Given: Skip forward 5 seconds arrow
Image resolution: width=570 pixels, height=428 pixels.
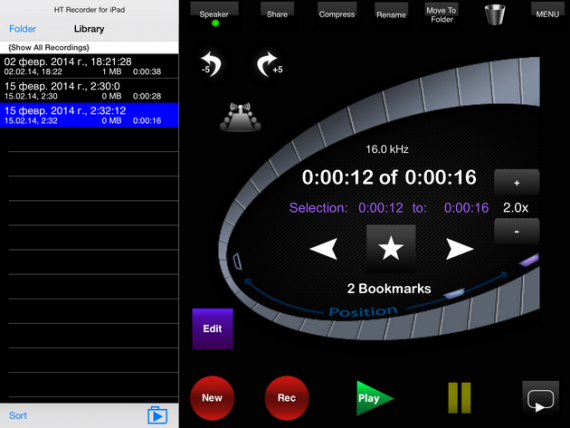Looking at the screenshot, I should [x=269, y=64].
